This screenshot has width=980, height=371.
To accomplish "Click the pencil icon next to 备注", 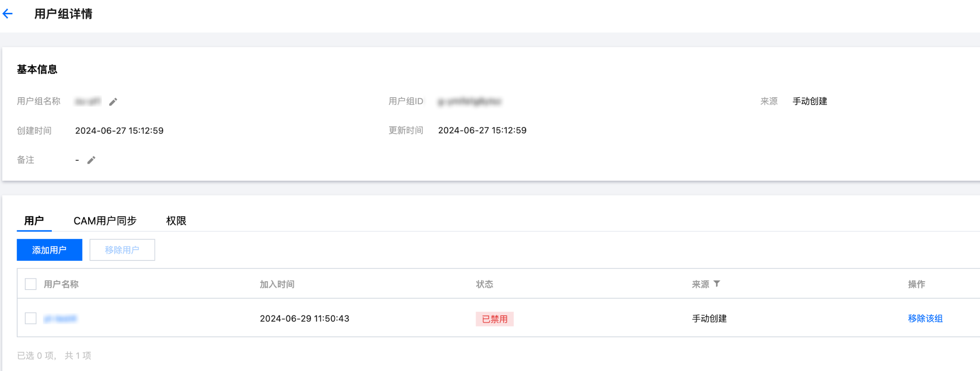I will (x=91, y=160).
